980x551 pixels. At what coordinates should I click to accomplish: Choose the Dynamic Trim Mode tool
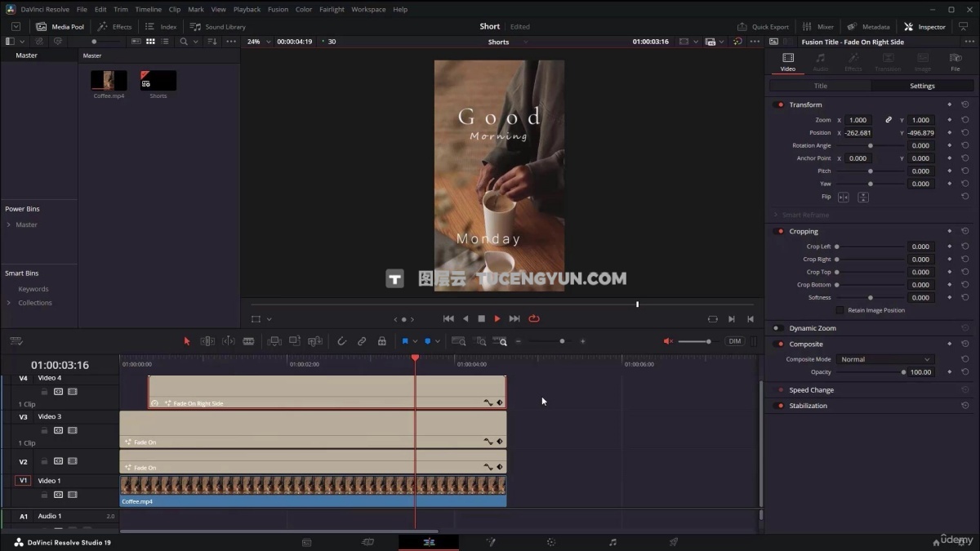click(x=229, y=341)
